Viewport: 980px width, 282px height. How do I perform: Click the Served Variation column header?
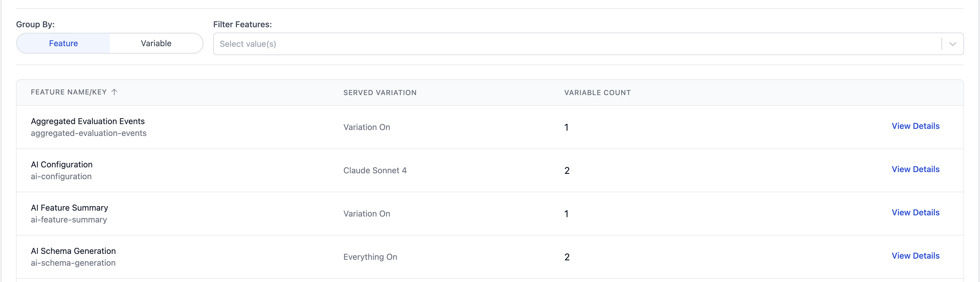pos(380,92)
